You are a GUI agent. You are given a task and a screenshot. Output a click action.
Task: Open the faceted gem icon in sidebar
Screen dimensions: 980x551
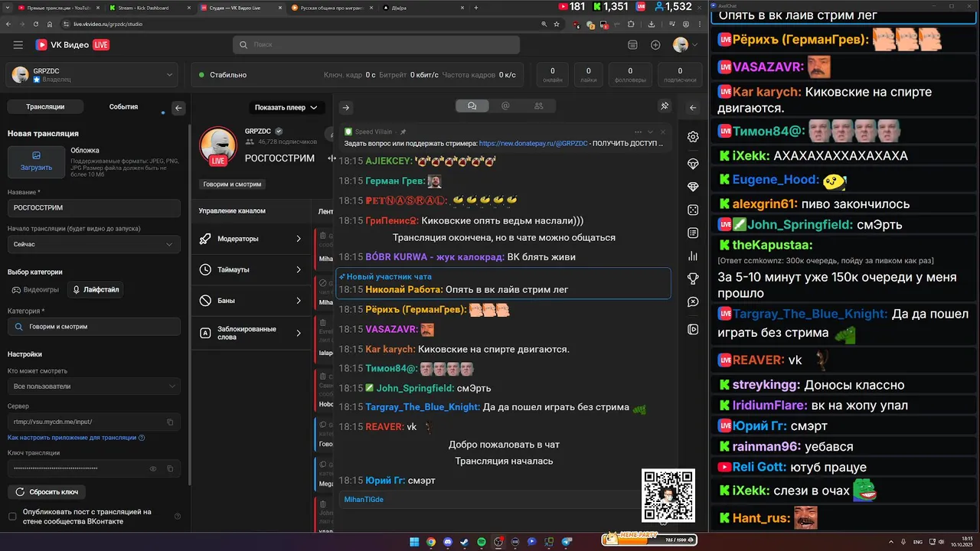click(x=693, y=187)
